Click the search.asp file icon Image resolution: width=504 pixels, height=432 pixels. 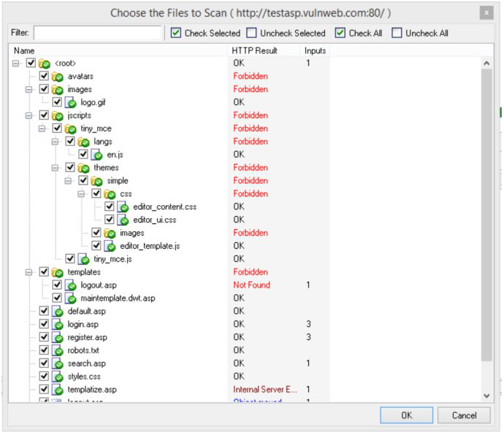point(58,364)
